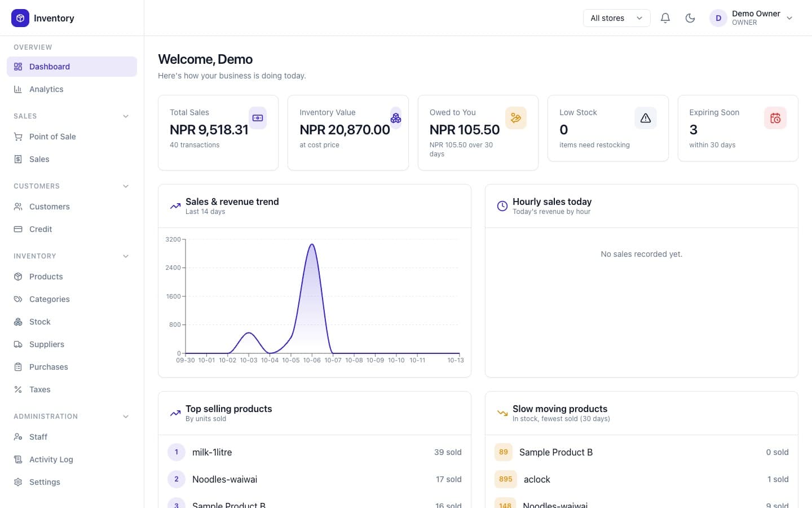Click the Settings gear icon
This screenshot has height=508, width=812.
pos(18,482)
